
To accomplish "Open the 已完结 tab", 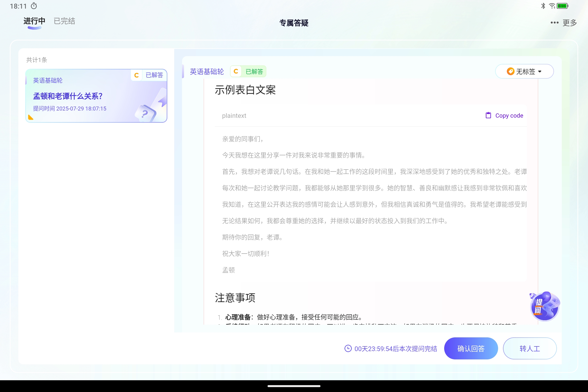I will [x=64, y=21].
